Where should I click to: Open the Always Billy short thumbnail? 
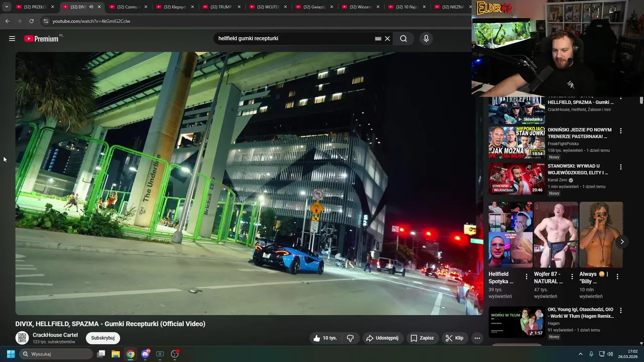coord(601,235)
